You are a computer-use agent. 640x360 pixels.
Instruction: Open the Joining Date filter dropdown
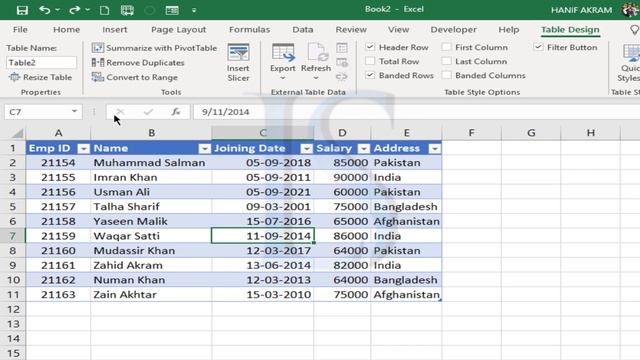(306, 149)
